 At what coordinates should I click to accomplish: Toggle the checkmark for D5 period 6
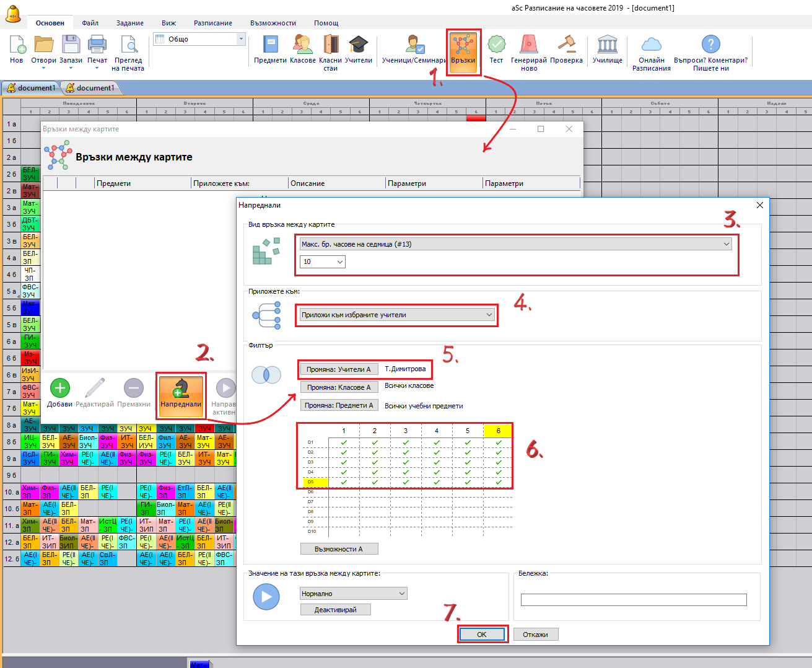tap(499, 482)
